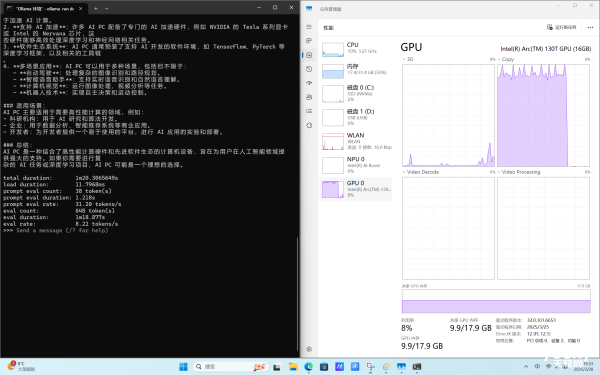
Task: Click the 8% utilization value
Action: click(x=407, y=328)
